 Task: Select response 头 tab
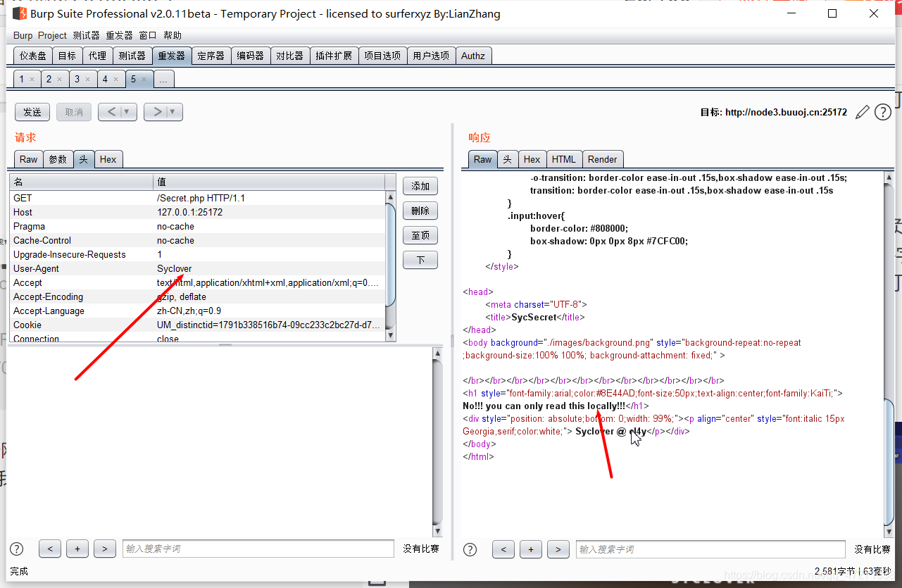(x=507, y=159)
